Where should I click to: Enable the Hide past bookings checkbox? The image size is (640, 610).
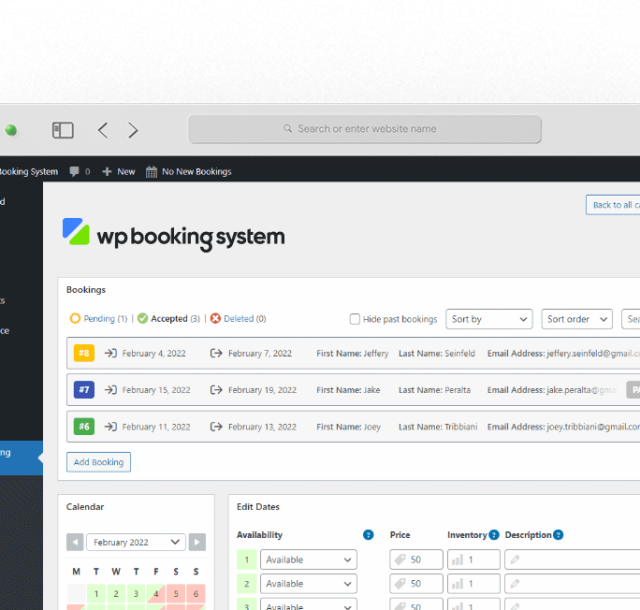pyautogui.click(x=355, y=319)
